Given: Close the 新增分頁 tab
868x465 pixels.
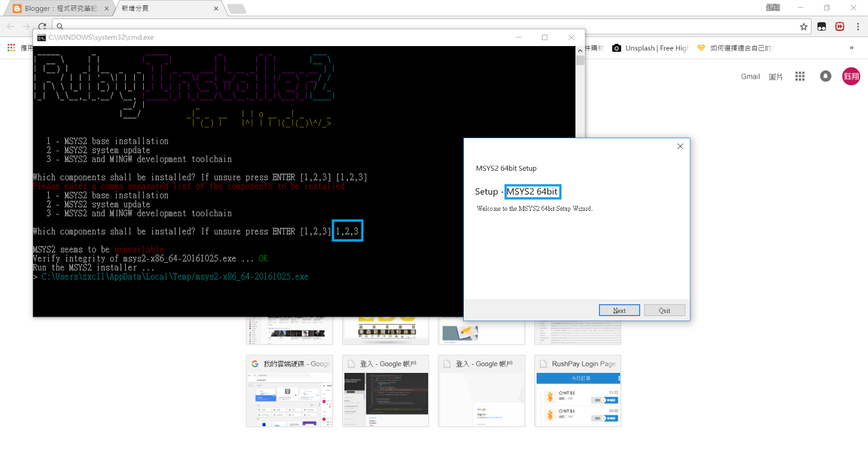Looking at the screenshot, I should [216, 9].
